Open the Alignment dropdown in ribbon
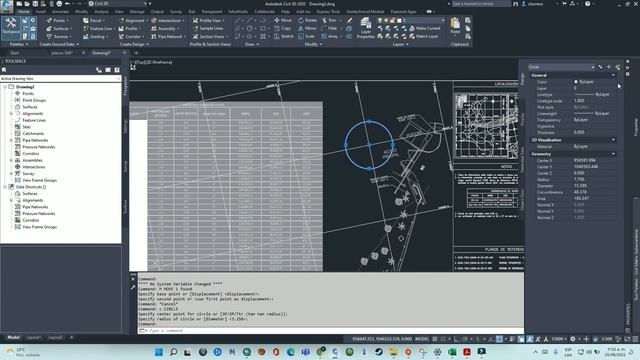Screen dimensions: 640x360 click(133, 20)
